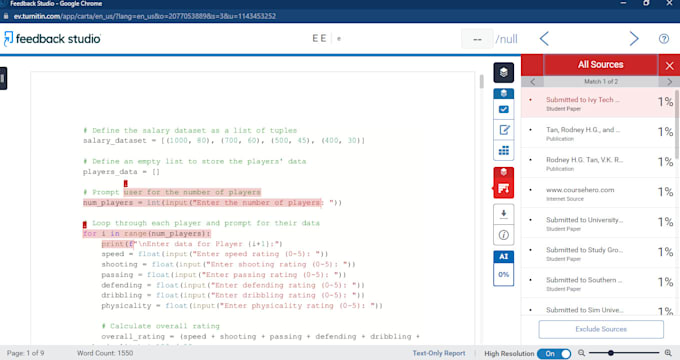The image size is (680, 360).
Task: Maximize the Chrome window
Action: pos(646,3)
